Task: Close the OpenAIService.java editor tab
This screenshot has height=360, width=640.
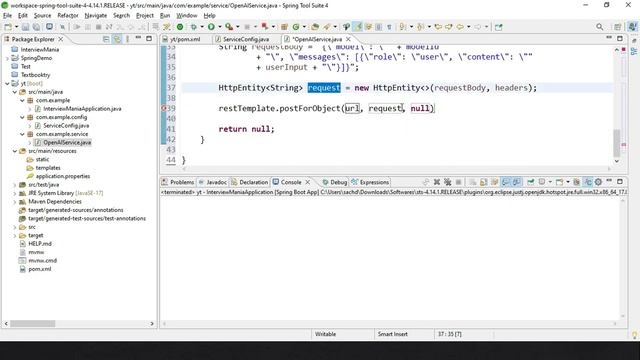Action: 348,39
